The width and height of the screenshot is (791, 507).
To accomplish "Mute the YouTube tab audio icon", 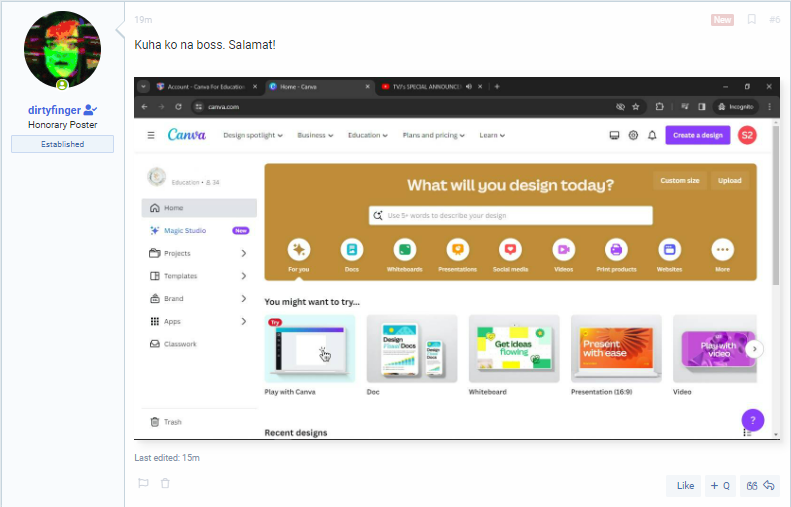I will pos(469,87).
